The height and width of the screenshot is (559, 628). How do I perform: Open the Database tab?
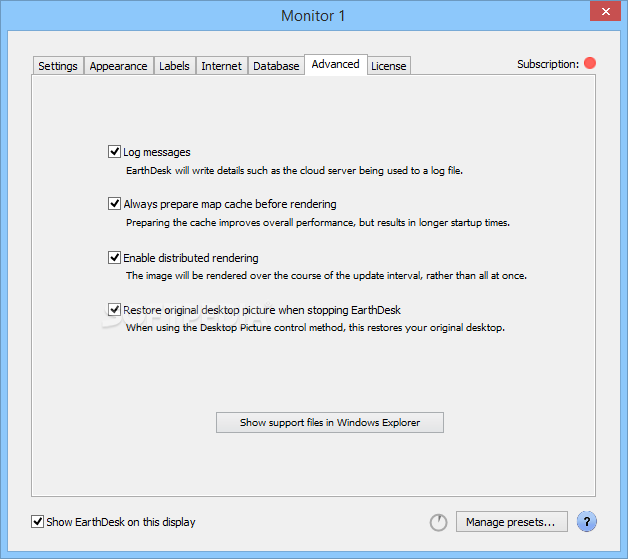tap(276, 66)
